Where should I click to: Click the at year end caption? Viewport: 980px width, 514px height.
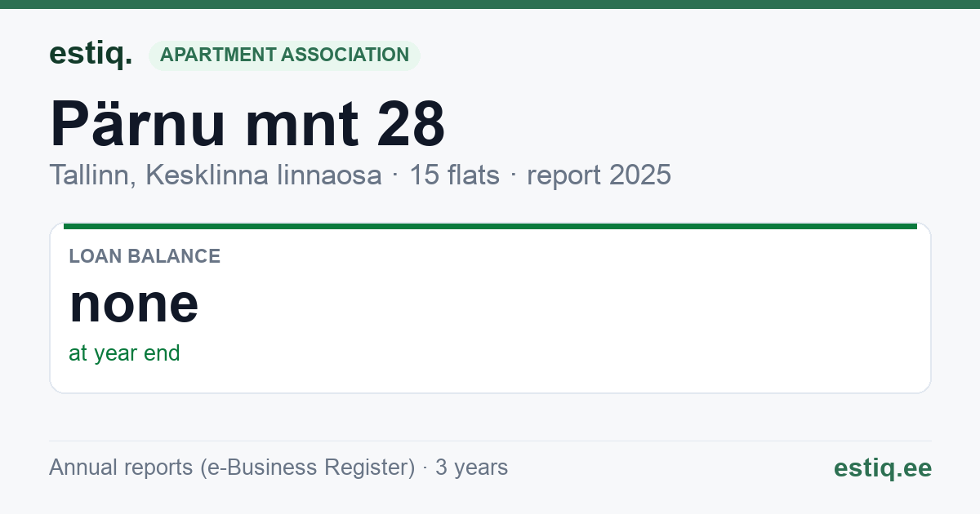coord(124,353)
